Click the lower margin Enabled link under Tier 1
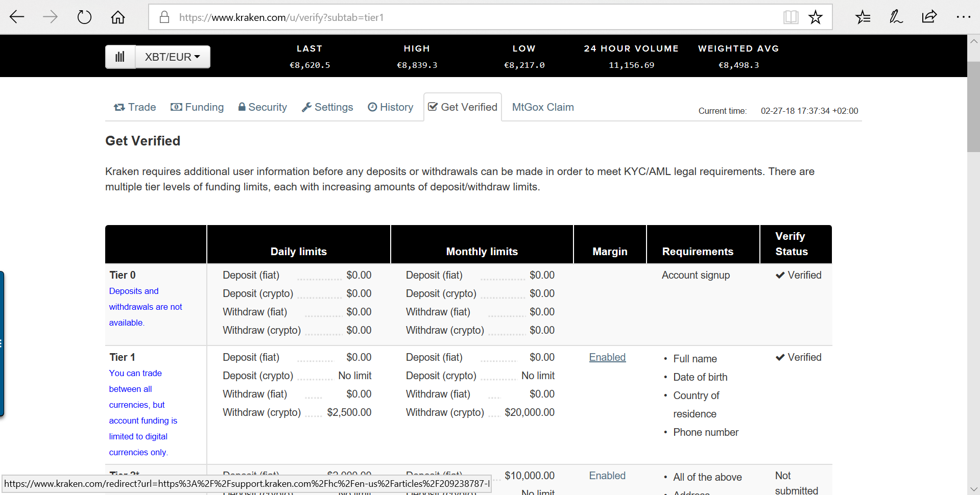The image size is (980, 495). [x=607, y=476]
